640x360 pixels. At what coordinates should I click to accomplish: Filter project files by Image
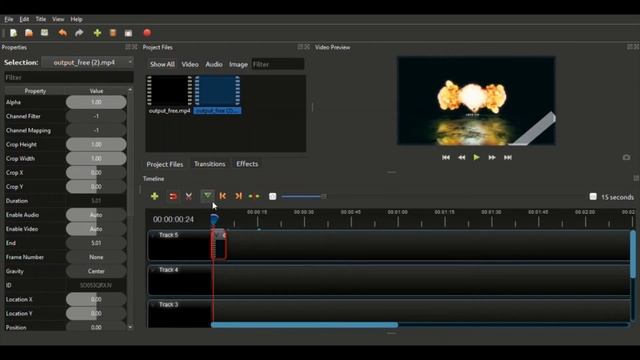(x=238, y=64)
